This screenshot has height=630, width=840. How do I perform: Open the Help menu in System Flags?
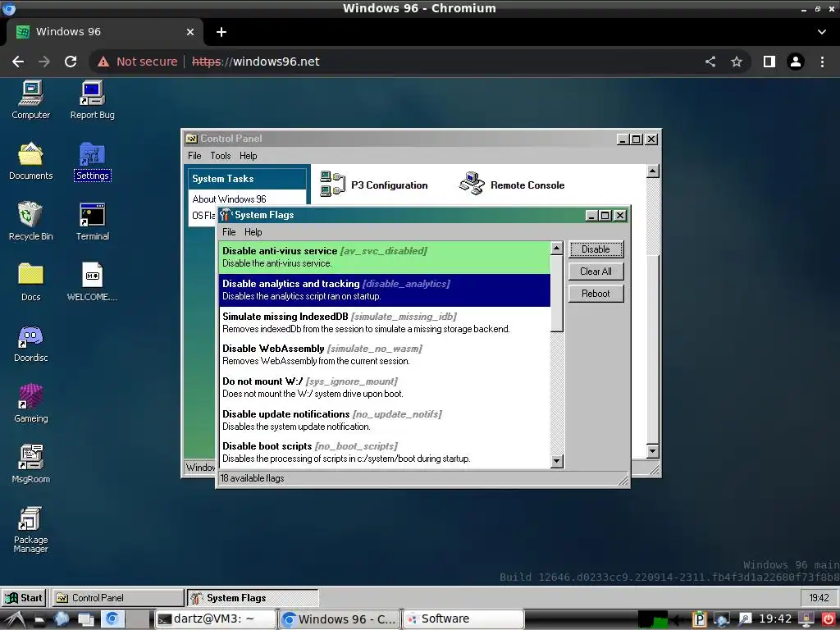(x=253, y=232)
